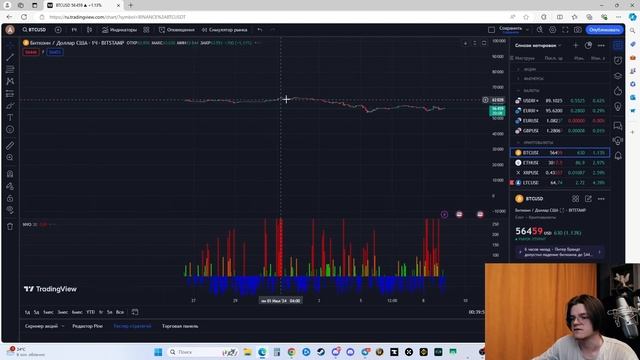Select the 1д time range
640x360 pixels.
click(x=27, y=312)
